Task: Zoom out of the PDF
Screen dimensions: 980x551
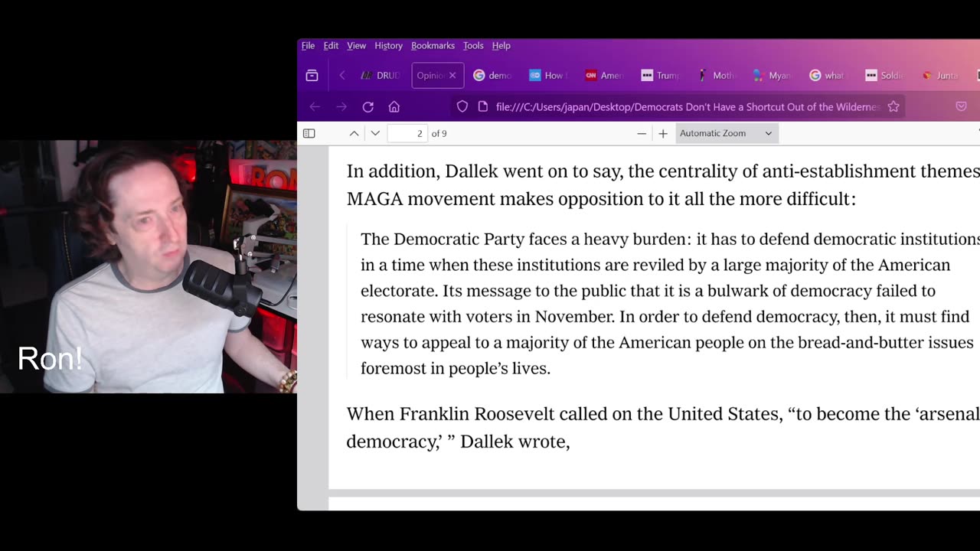Action: [642, 133]
